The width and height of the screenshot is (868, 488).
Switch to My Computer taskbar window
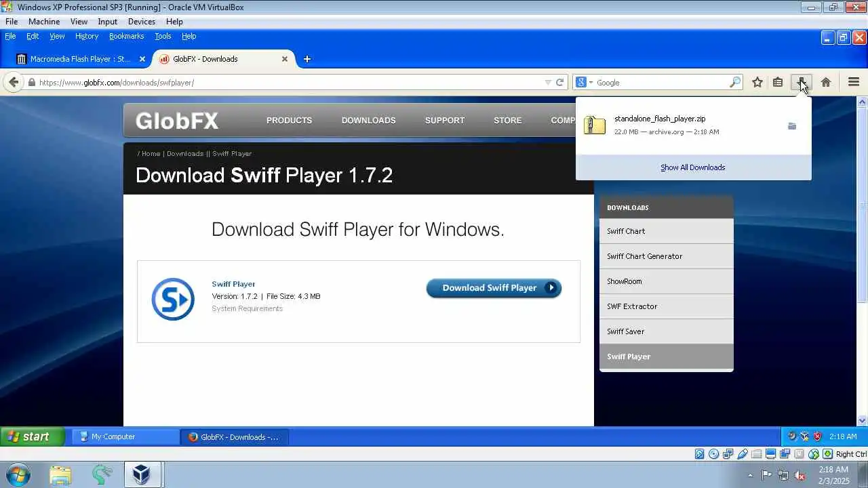pyautogui.click(x=125, y=437)
